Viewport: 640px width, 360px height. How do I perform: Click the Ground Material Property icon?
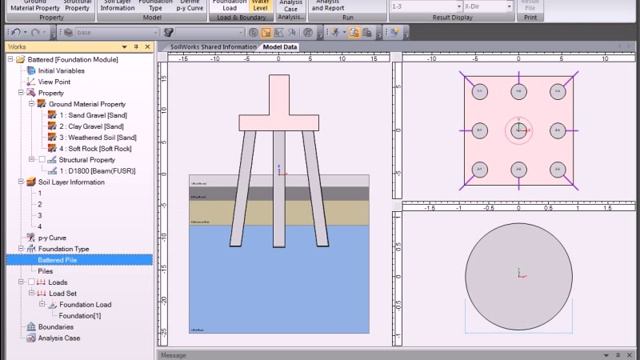pos(42,104)
